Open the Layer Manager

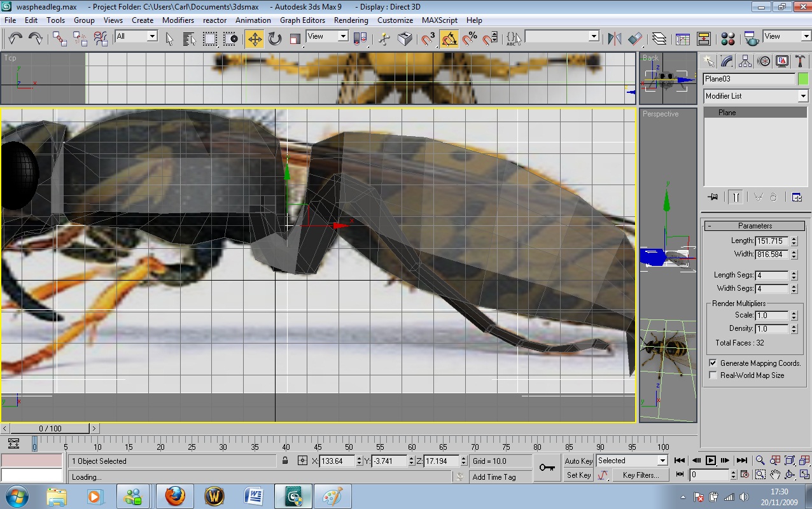(659, 39)
